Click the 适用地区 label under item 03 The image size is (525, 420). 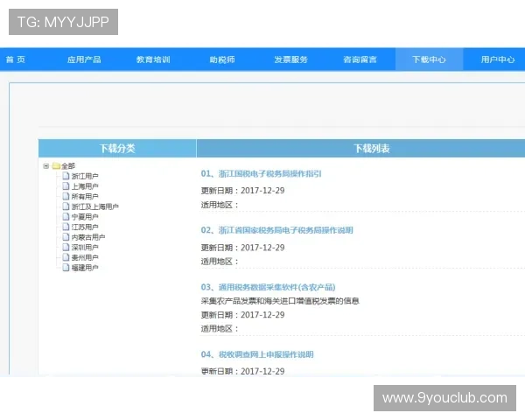[x=220, y=329]
